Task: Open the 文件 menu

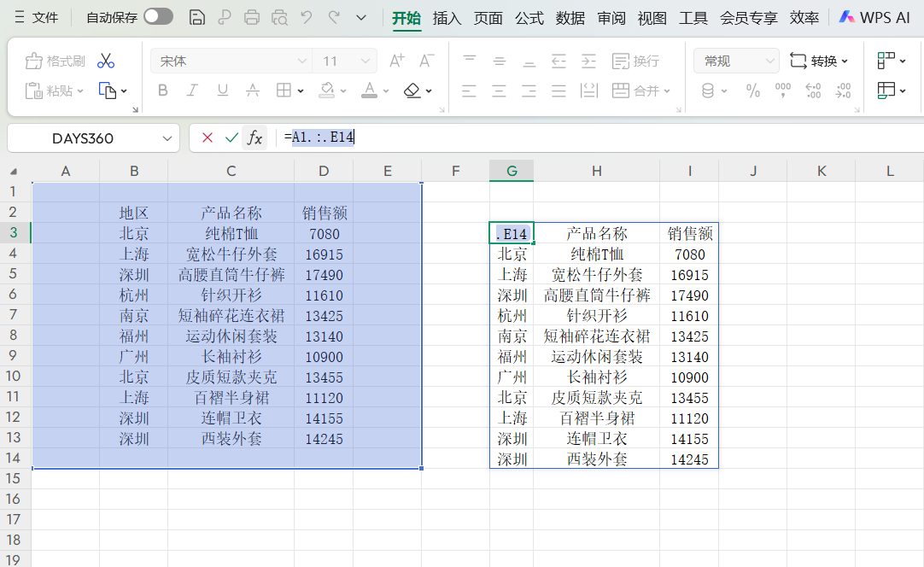Action: [x=44, y=15]
